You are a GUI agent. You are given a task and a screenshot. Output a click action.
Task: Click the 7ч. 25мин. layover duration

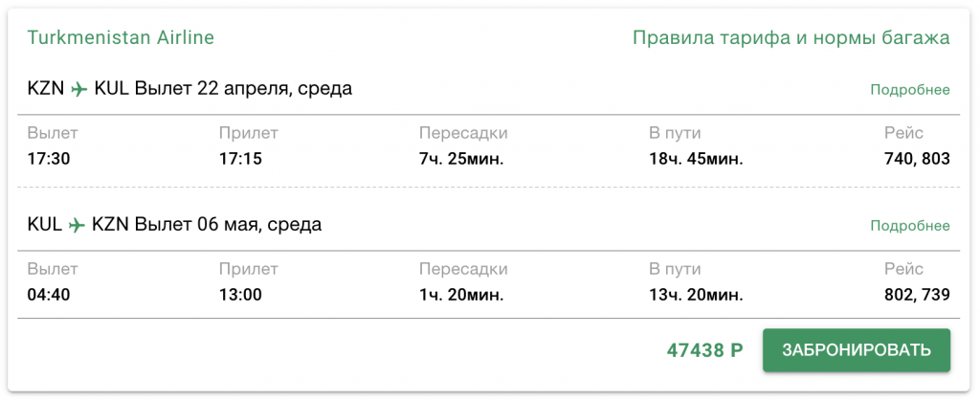[461, 158]
